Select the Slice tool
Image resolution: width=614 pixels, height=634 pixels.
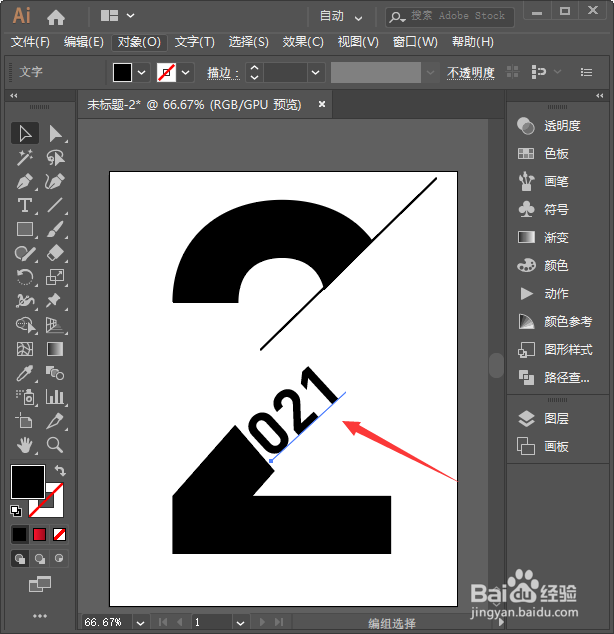(x=55, y=421)
